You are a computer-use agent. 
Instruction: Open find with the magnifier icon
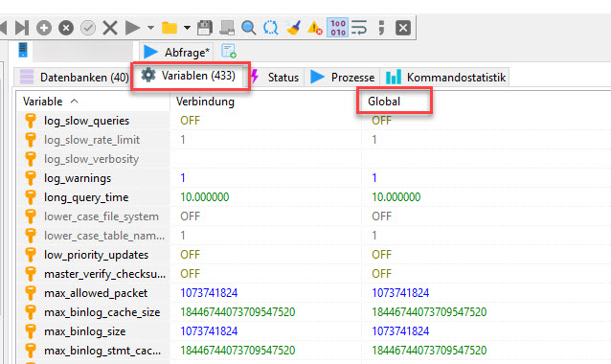(x=249, y=28)
